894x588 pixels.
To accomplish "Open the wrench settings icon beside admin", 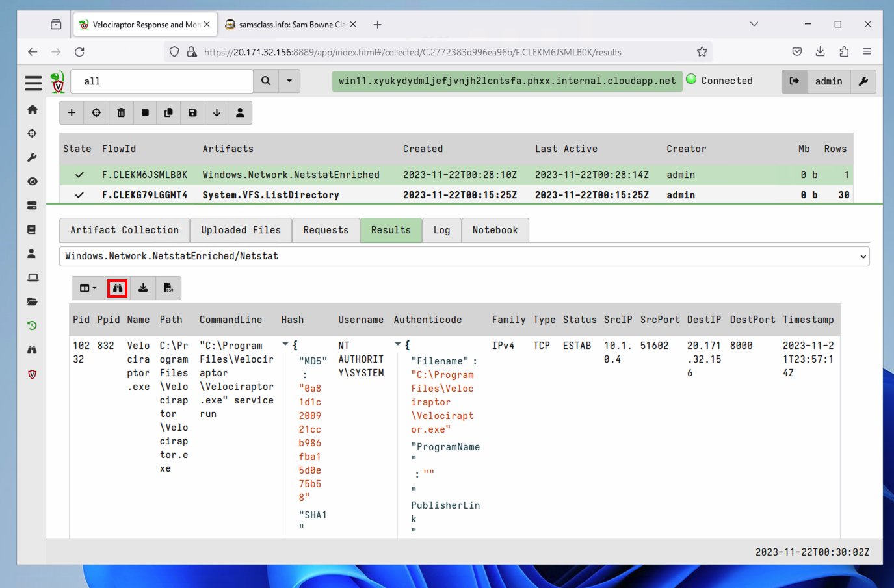I will 863,81.
